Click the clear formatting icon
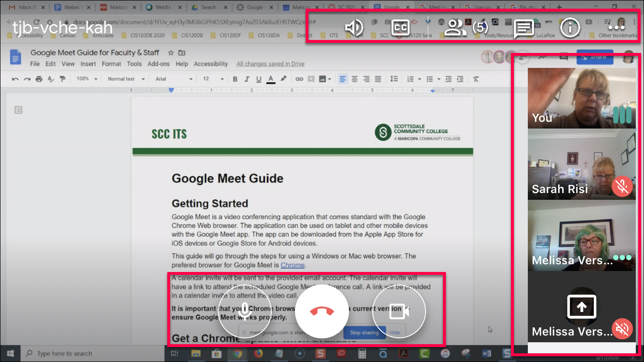 pyautogui.click(x=476, y=79)
